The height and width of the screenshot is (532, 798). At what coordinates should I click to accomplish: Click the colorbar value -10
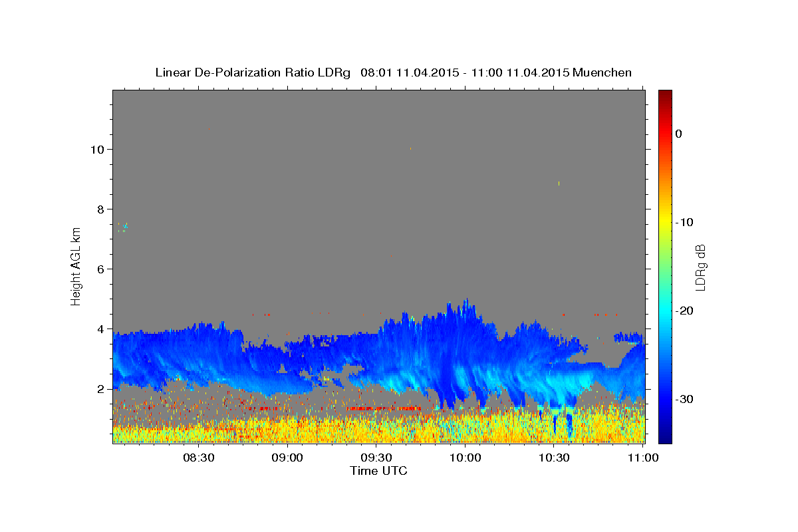685,222
